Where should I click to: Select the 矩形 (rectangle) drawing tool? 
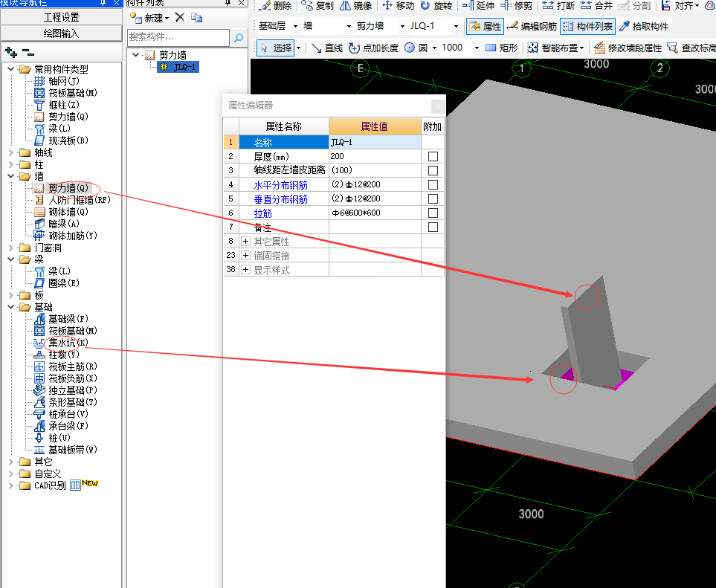point(501,48)
